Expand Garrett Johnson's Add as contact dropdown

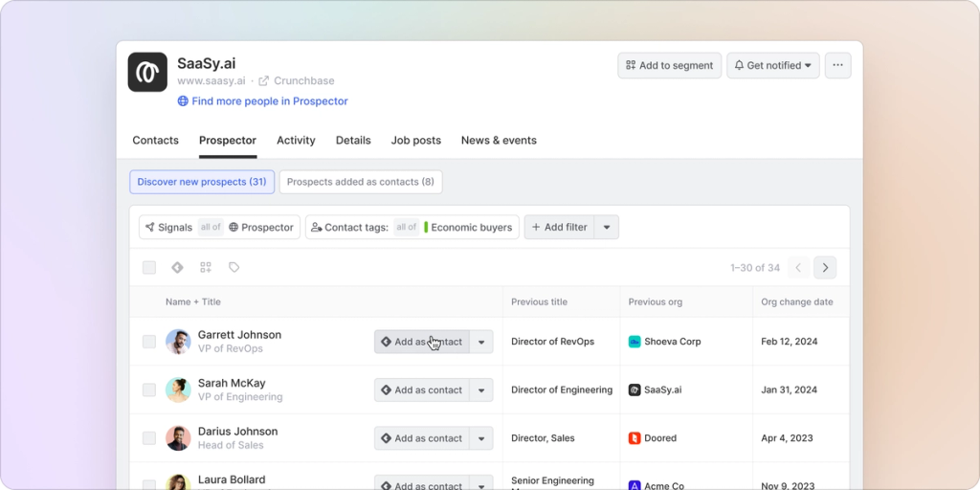tap(481, 342)
